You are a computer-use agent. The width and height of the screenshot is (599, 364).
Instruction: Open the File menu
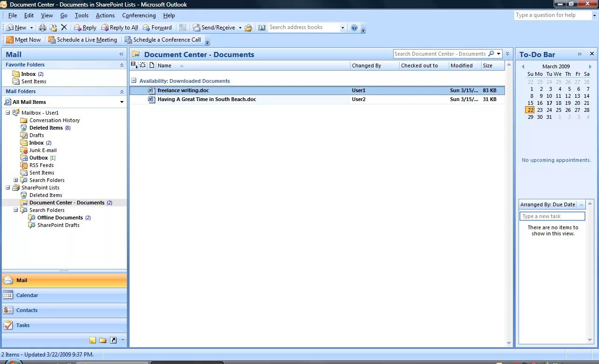click(x=13, y=15)
